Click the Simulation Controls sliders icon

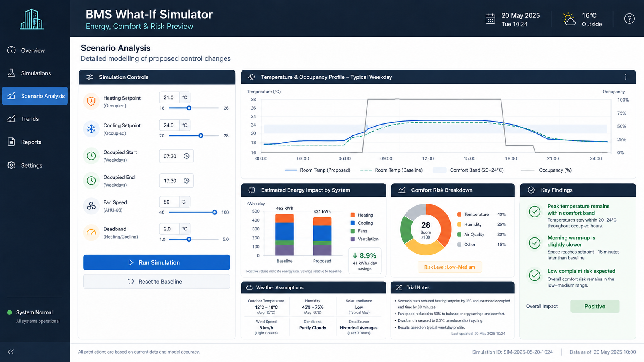coord(90,77)
